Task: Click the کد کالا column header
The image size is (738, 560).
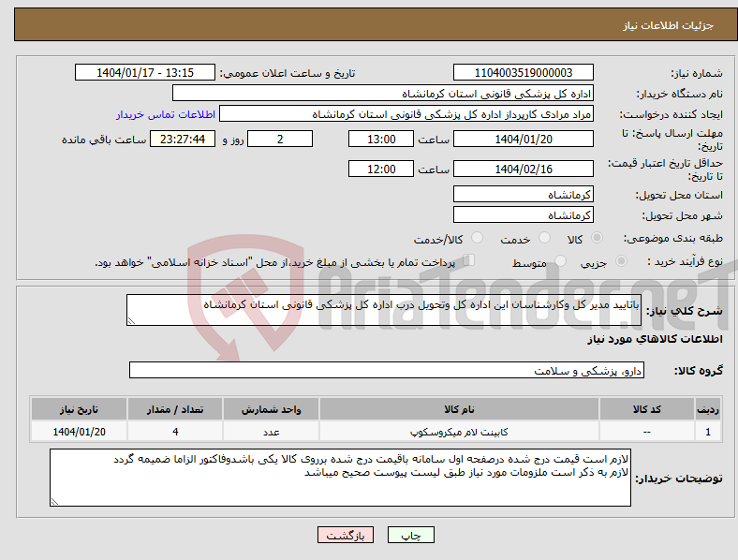Action: pyautogui.click(x=647, y=409)
